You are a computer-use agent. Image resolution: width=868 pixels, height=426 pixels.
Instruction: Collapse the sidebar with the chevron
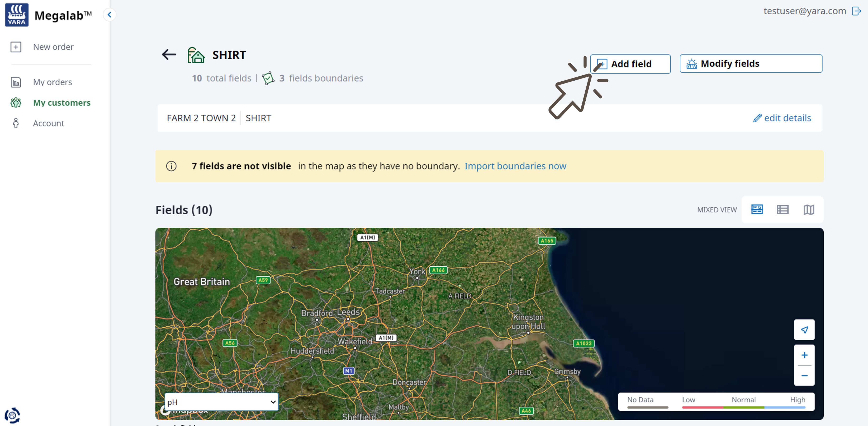[110, 15]
